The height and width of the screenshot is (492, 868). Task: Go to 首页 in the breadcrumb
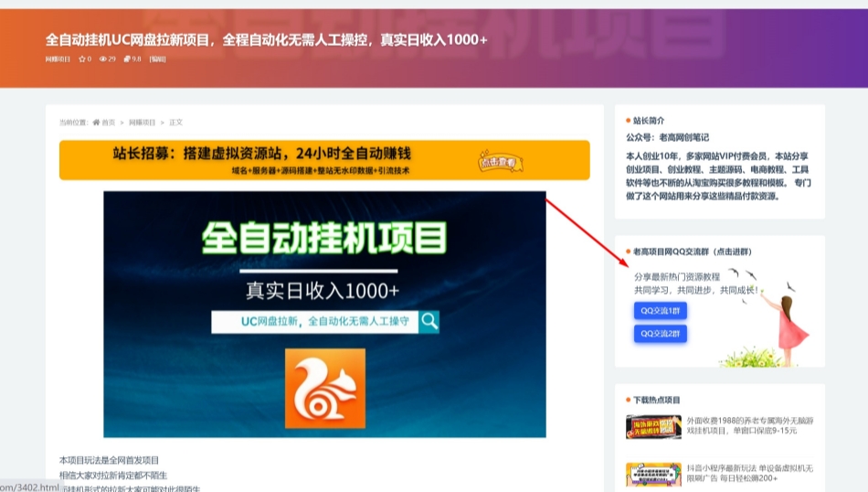tap(109, 123)
